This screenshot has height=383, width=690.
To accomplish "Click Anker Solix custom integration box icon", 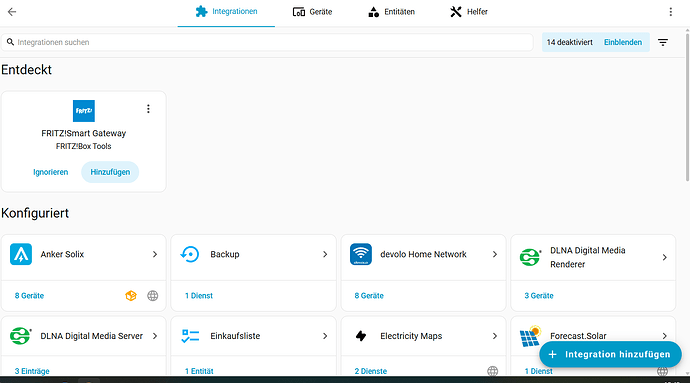I will click(x=131, y=296).
